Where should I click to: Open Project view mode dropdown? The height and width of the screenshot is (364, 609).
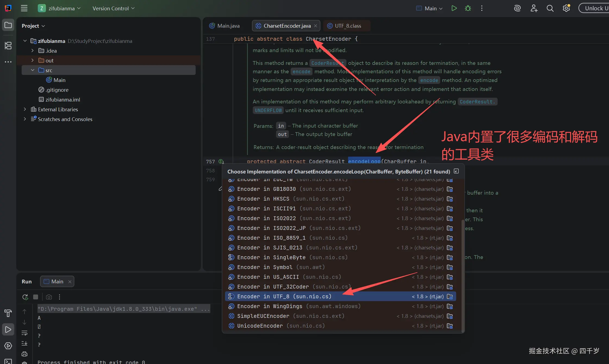[x=33, y=26]
